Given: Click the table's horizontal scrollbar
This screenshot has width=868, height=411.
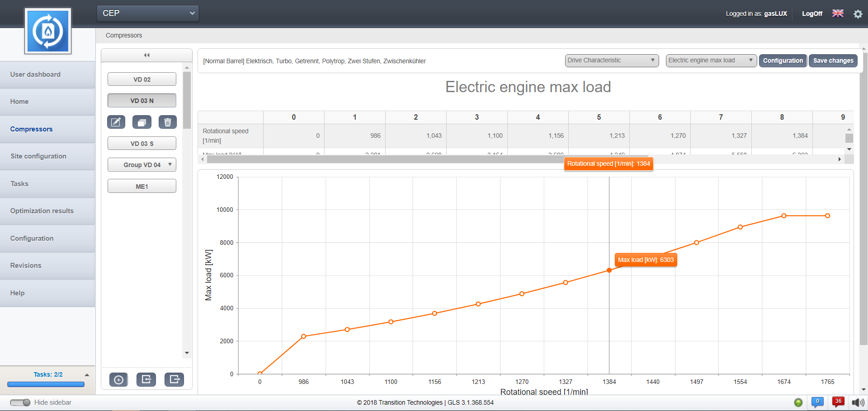Looking at the screenshot, I should (x=384, y=159).
